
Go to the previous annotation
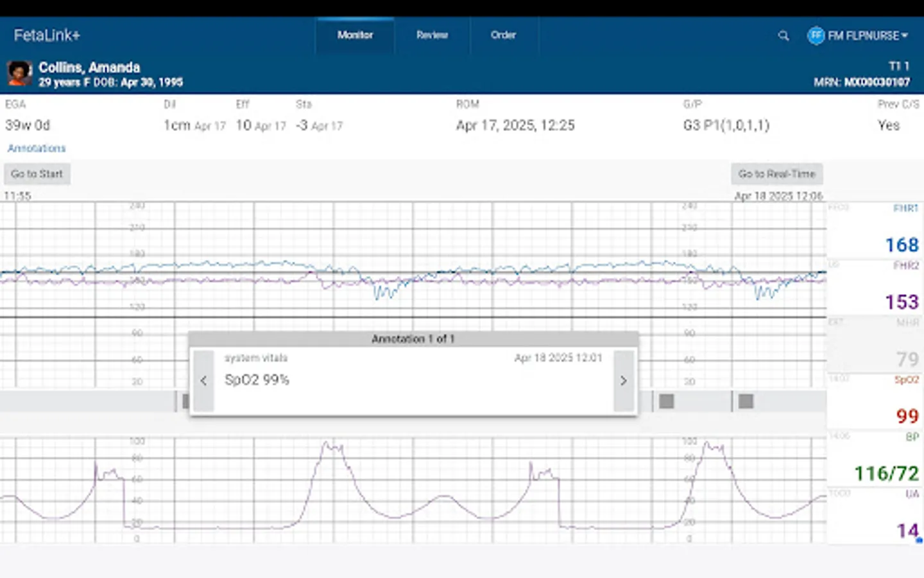click(203, 381)
